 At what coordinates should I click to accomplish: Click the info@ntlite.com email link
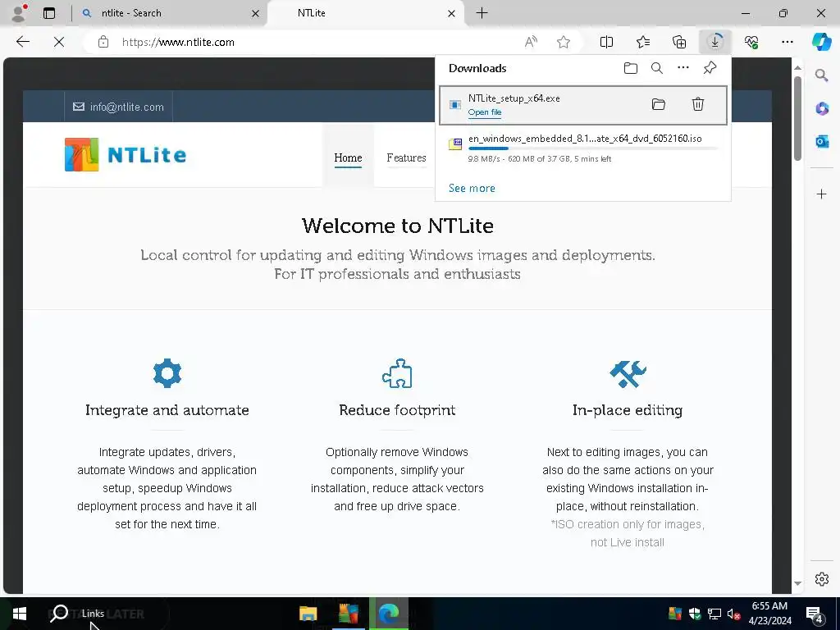[x=118, y=107]
